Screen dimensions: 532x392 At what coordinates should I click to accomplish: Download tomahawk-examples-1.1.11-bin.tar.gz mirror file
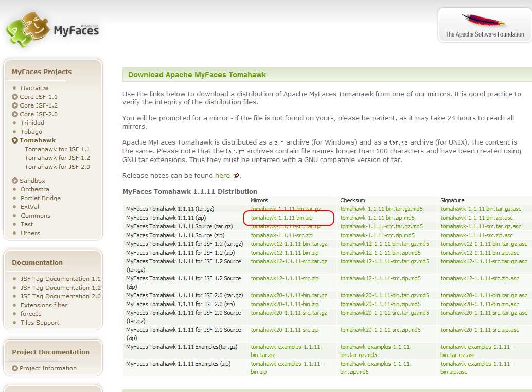[287, 351]
